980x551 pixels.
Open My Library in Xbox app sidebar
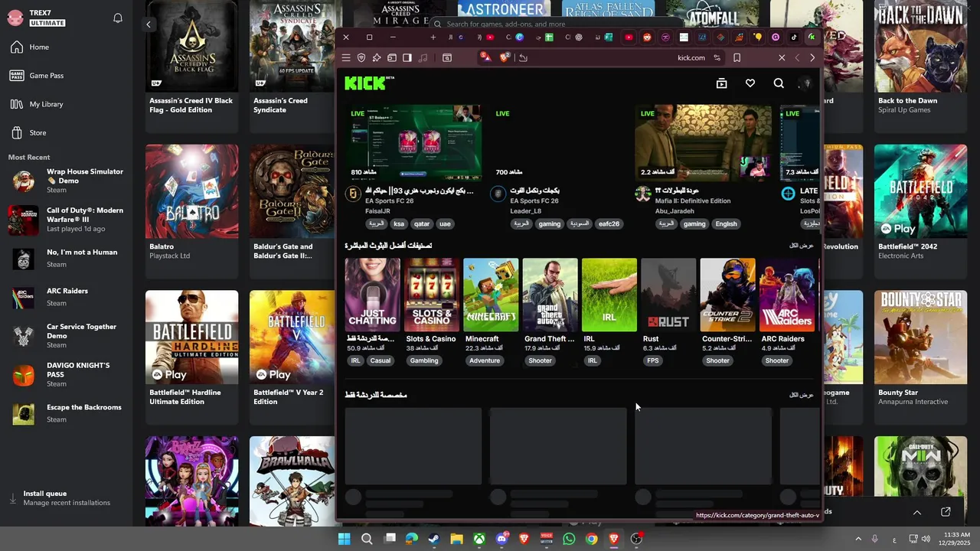(46, 104)
